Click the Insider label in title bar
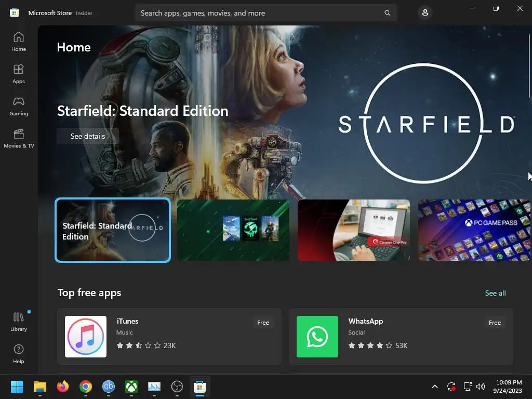This screenshot has width=532, height=399. (x=84, y=13)
